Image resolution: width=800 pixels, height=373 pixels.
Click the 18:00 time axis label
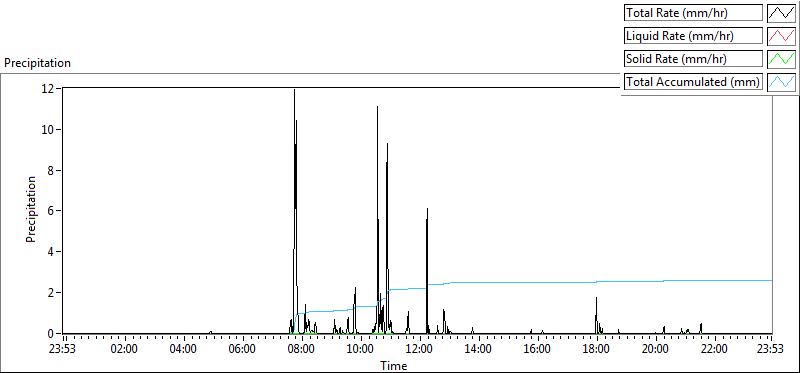(x=596, y=350)
